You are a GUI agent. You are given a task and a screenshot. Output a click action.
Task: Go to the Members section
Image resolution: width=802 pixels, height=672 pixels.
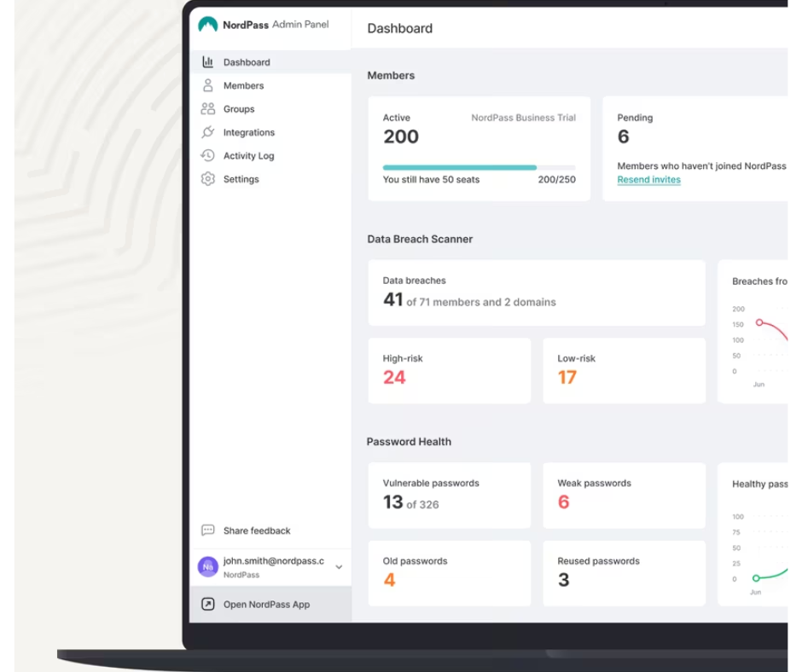270,85
